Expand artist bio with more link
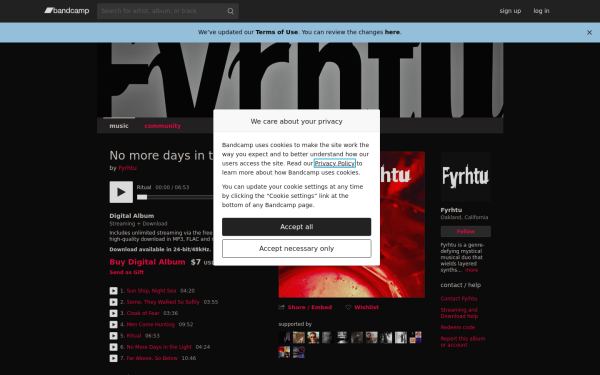Screen dimensions: 600x375 coord(471,270)
